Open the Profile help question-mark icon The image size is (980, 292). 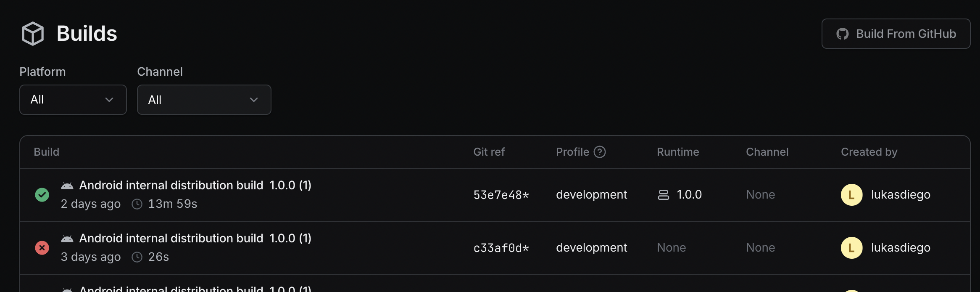[600, 152]
